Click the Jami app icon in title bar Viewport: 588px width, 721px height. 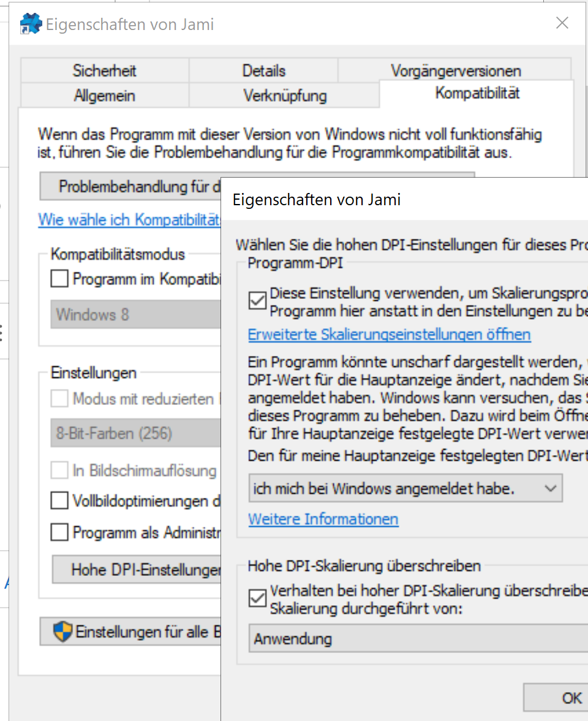31,24
